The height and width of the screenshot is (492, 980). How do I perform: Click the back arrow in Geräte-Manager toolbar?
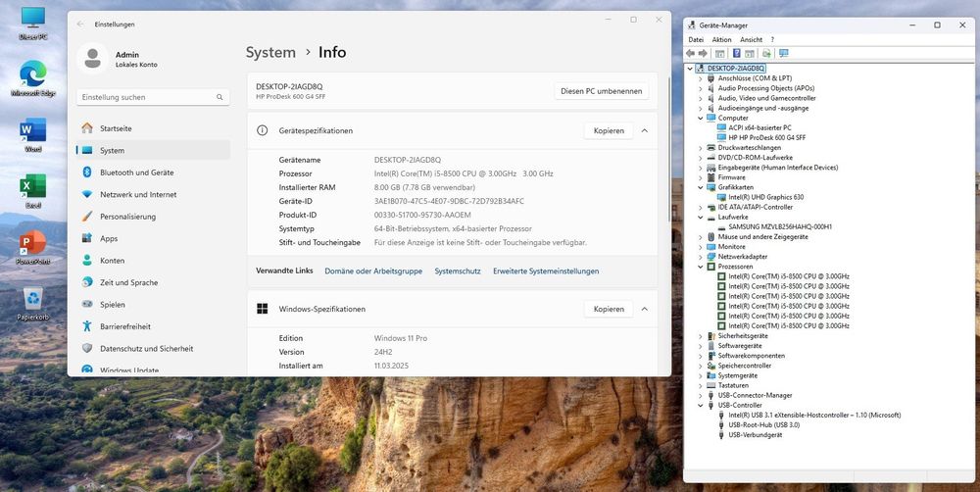[691, 53]
